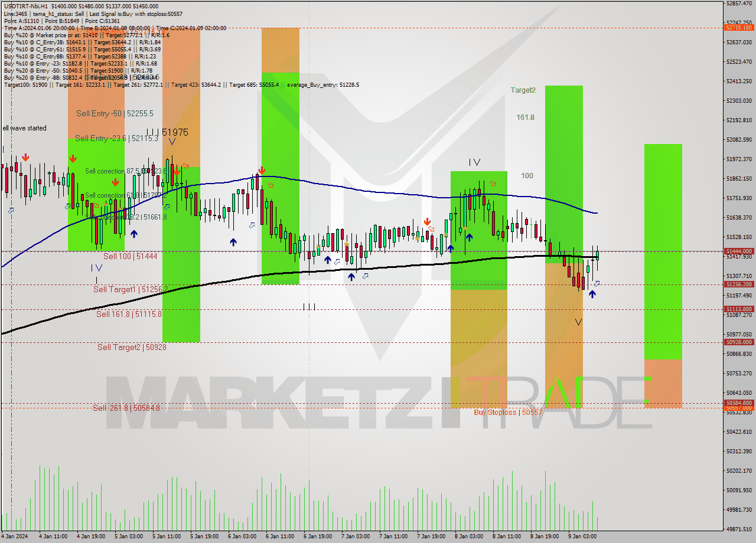Click the far-right green projection zone
The image size is (756, 543).
(663, 252)
